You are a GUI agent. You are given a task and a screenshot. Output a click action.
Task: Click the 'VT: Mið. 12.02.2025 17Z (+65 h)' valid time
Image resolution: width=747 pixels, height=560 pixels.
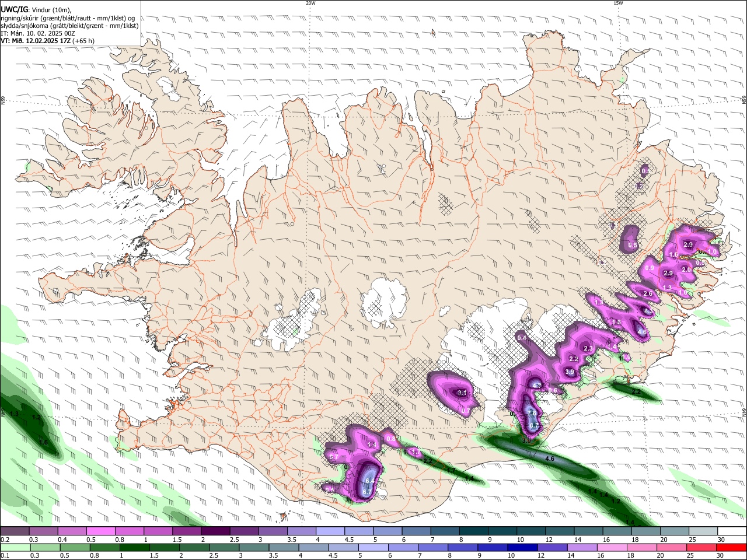tap(47, 41)
